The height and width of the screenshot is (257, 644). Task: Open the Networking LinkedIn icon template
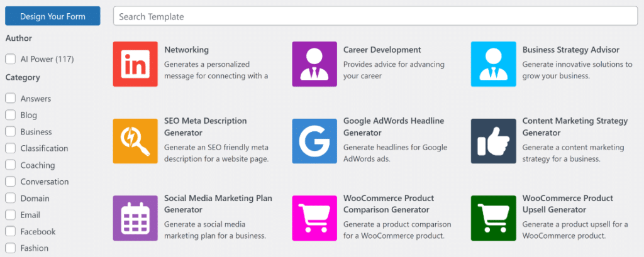[135, 64]
